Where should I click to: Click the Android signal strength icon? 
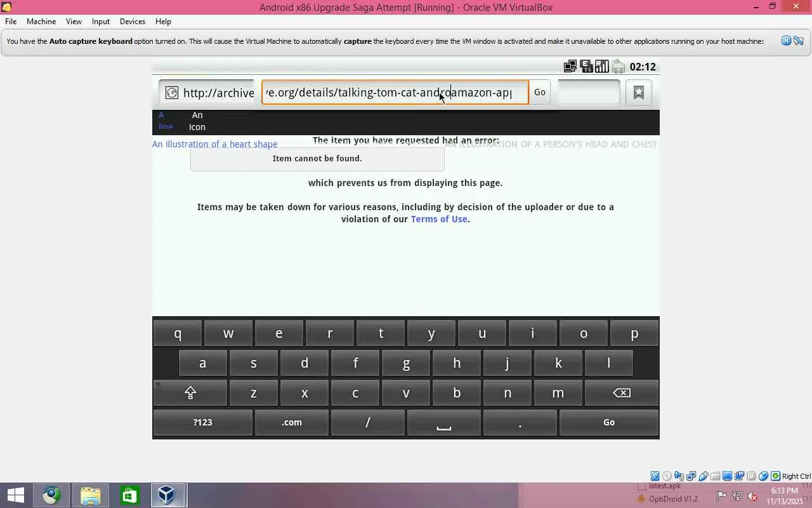coord(602,67)
